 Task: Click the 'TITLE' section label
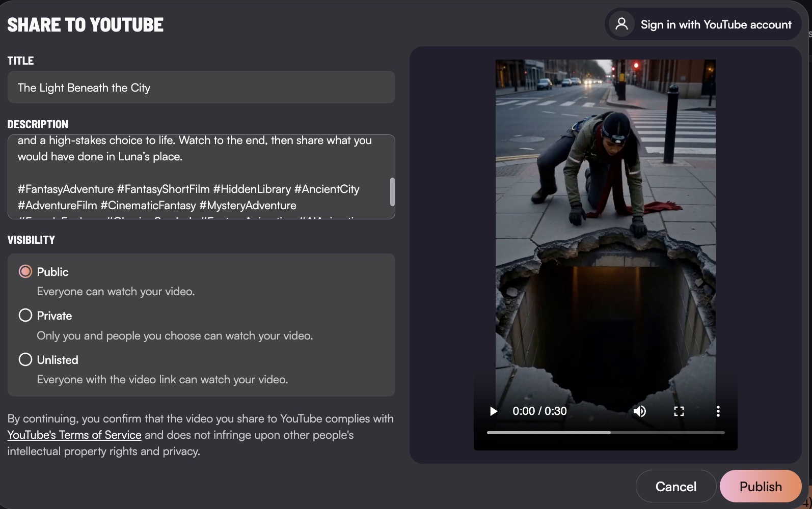(x=20, y=61)
